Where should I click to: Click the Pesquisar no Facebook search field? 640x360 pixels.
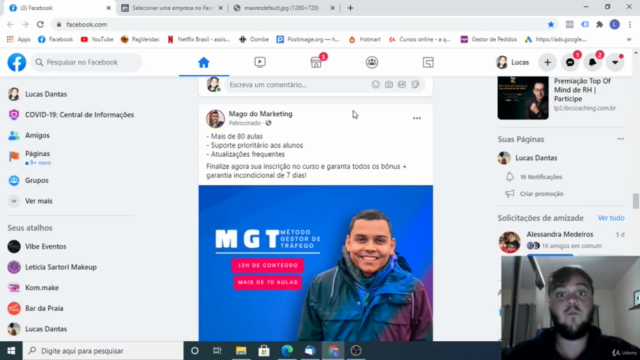click(86, 62)
